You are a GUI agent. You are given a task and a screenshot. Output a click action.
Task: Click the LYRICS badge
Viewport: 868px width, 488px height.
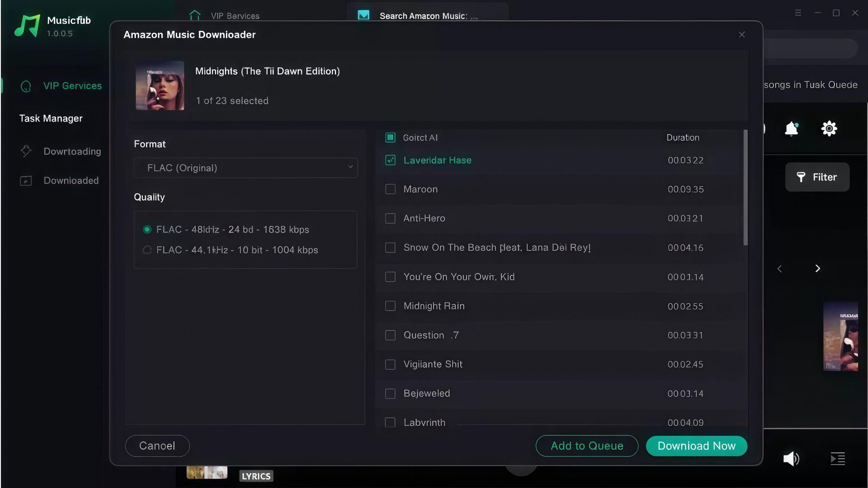256,476
